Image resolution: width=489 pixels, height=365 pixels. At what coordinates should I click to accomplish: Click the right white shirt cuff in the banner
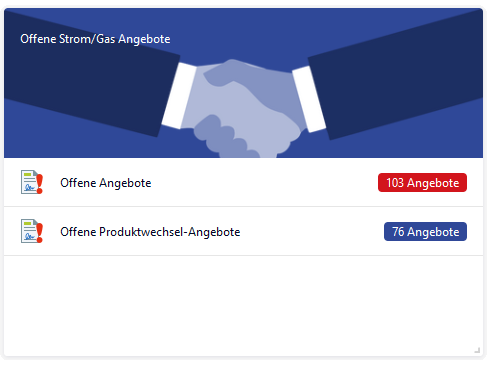tap(309, 99)
